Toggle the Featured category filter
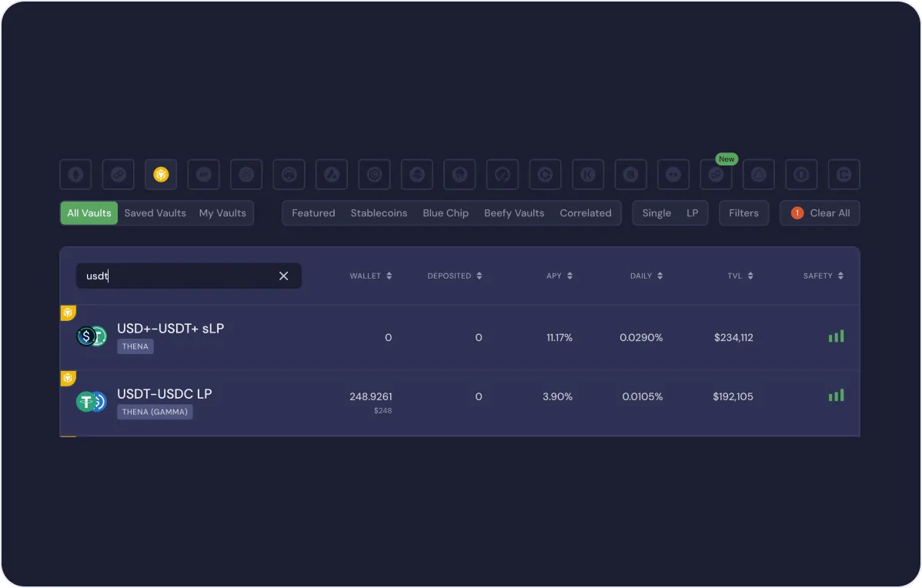Viewport: 922px width, 588px height. pos(313,213)
